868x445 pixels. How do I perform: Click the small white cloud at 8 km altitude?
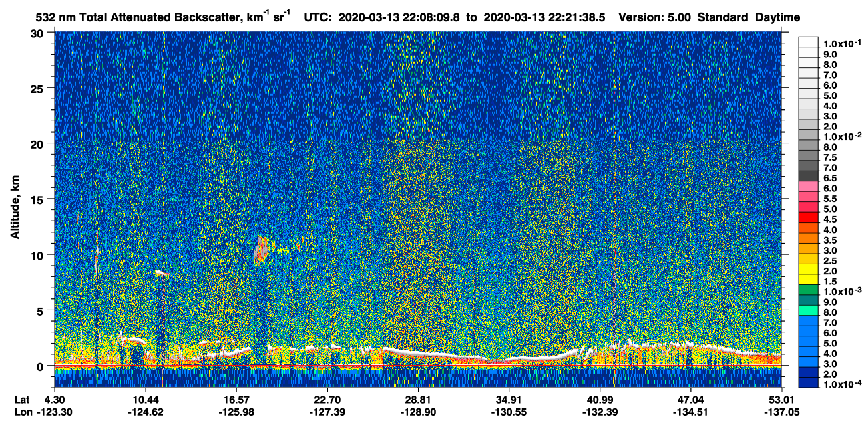162,273
